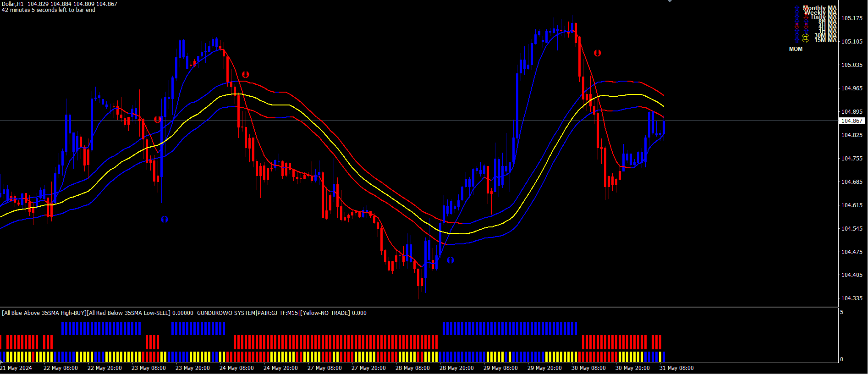The image size is (868, 375).
Task: Click the current price label 104.867
Action: point(852,121)
